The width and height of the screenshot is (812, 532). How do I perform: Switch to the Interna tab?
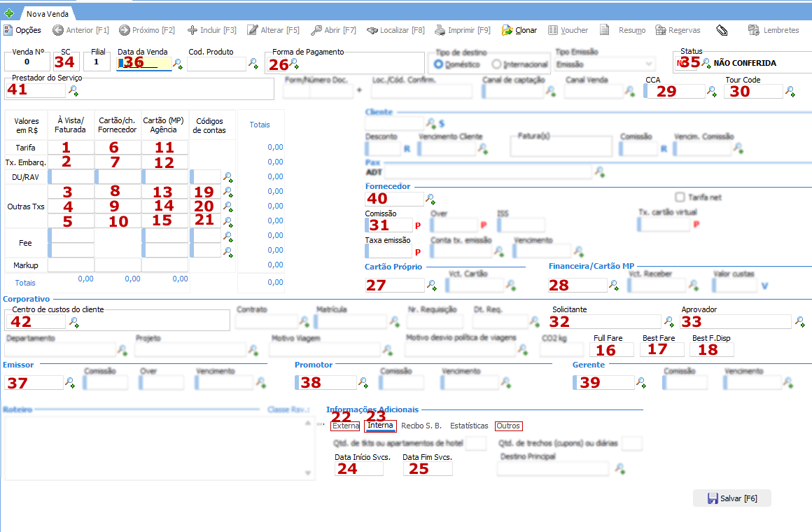click(381, 426)
